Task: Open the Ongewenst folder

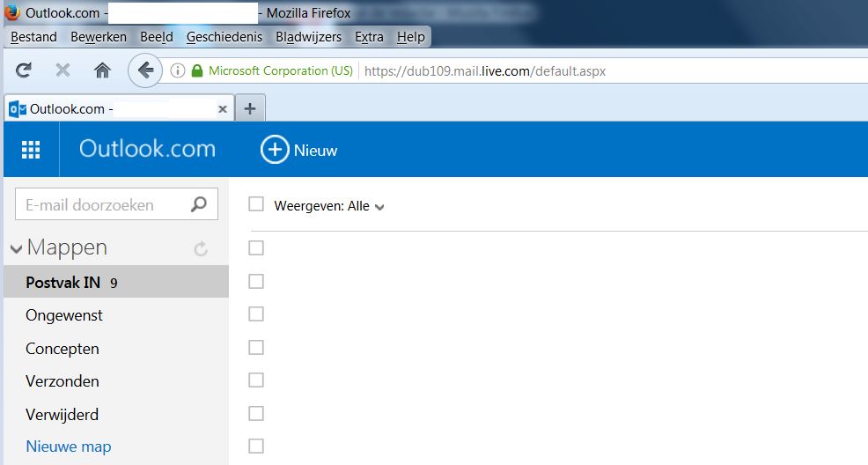Action: [x=64, y=315]
